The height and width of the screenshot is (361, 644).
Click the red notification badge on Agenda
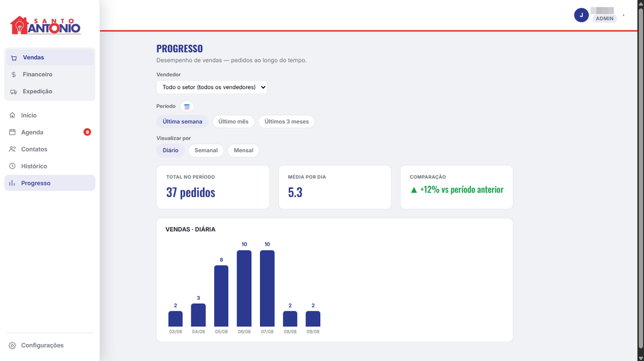[x=87, y=132]
